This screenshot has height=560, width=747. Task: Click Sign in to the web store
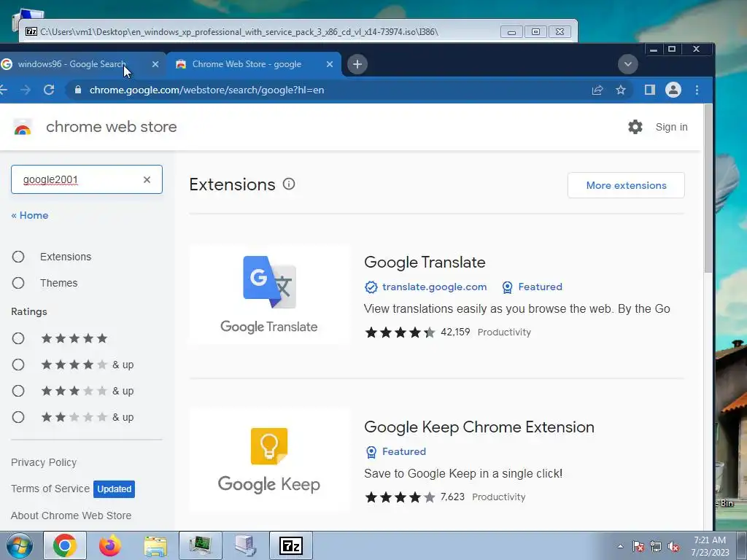click(x=671, y=127)
